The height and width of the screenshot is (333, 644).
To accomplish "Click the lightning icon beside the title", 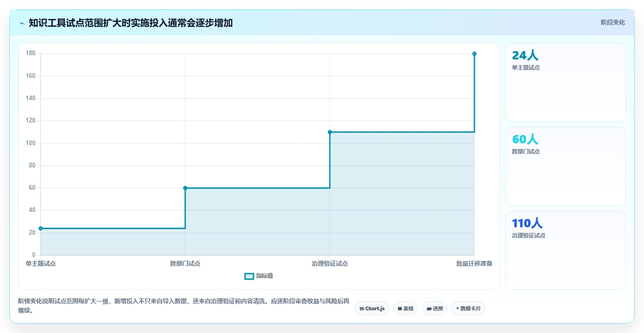I will pyautogui.click(x=22, y=23).
